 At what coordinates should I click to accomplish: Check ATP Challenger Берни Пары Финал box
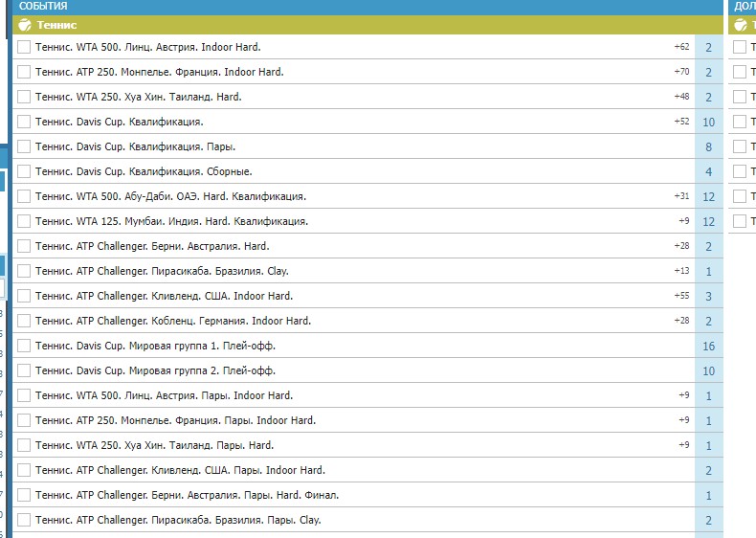24,495
